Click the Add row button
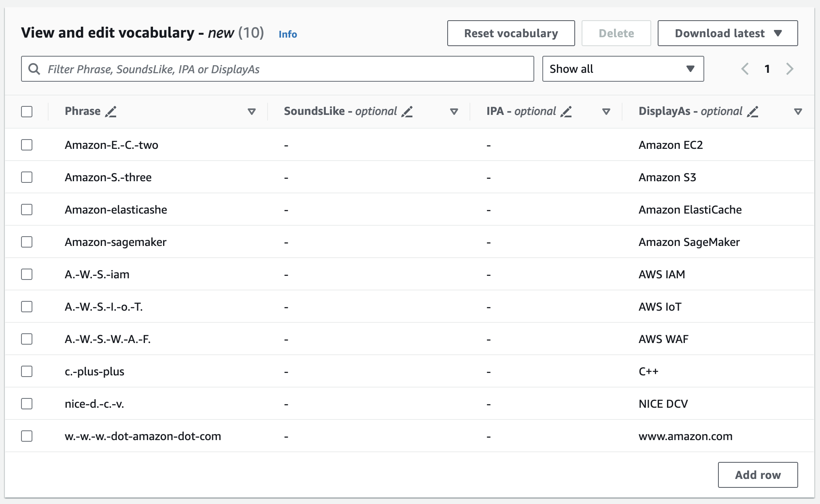The height and width of the screenshot is (504, 820). (x=758, y=475)
